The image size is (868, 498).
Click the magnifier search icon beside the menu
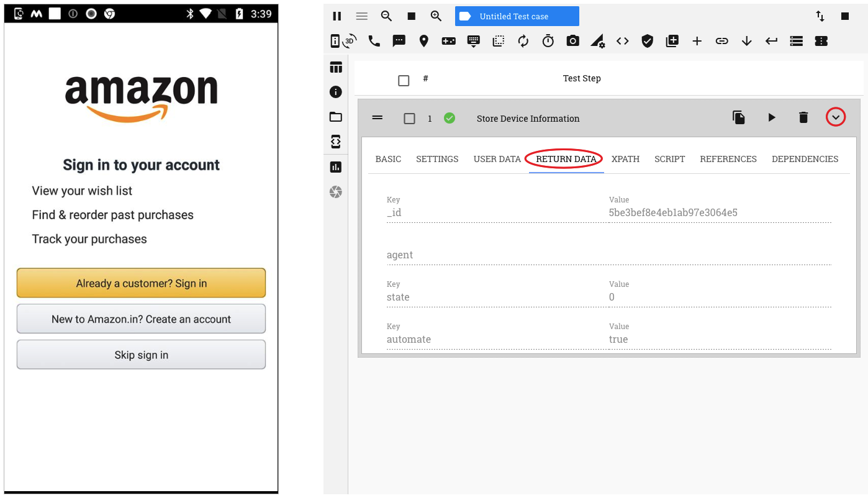coord(386,16)
